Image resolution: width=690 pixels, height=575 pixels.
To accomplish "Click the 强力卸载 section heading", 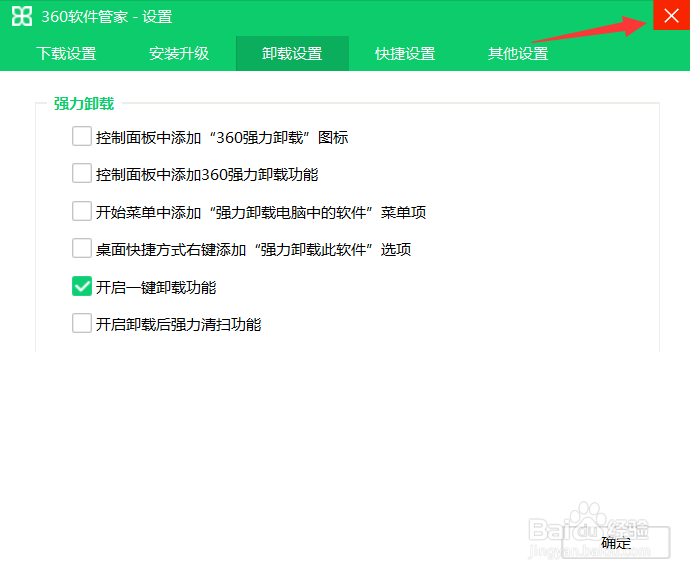I will pos(84,104).
